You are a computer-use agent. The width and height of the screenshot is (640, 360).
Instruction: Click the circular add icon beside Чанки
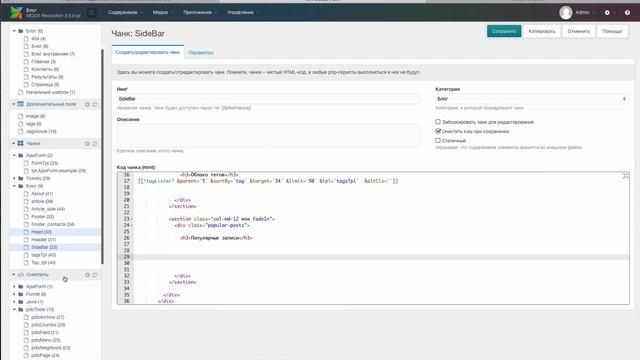click(x=87, y=144)
